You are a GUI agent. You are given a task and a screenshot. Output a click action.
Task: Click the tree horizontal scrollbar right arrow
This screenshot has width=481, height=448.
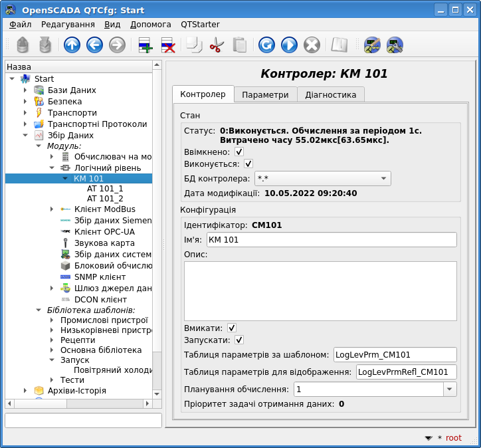147,403
